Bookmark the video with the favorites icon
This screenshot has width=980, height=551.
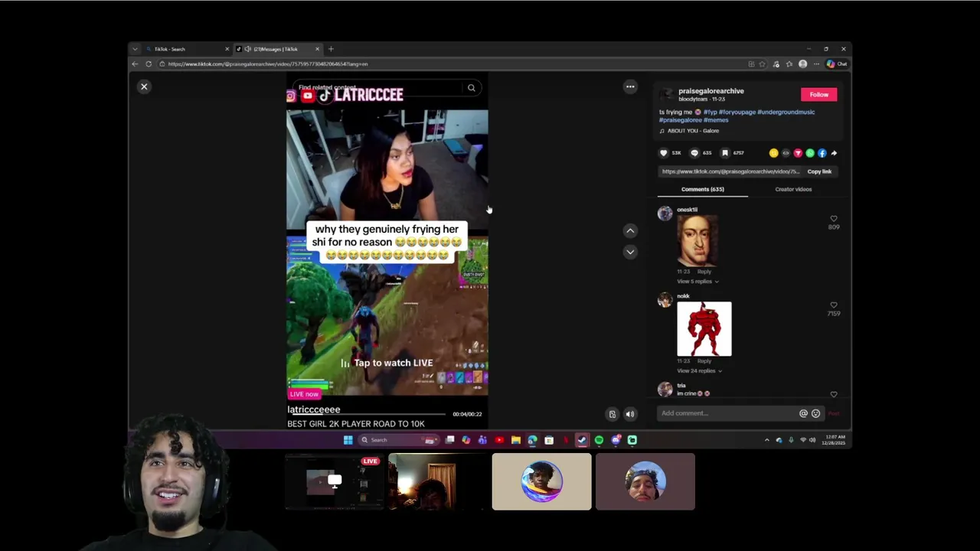725,153
